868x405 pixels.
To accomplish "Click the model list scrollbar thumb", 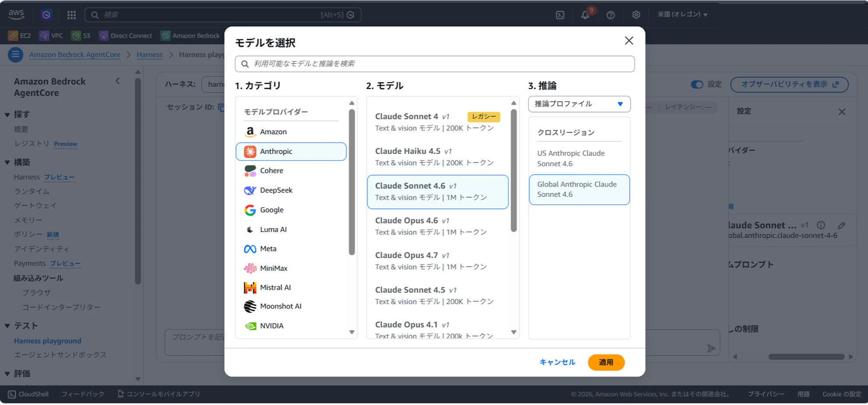I will pos(514,171).
